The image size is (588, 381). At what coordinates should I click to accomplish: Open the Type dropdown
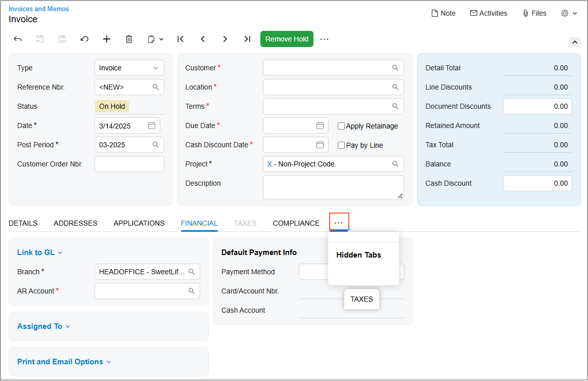coord(129,68)
